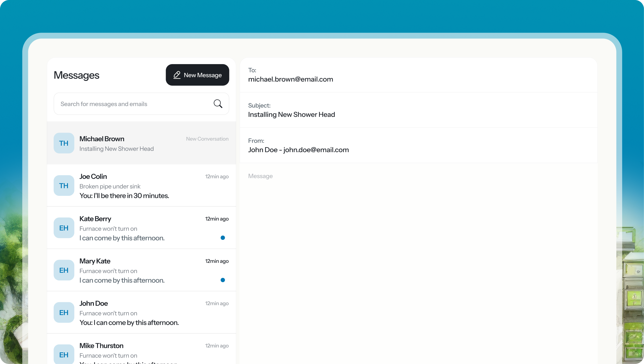Open Mary Kate's EH avatar
This screenshot has width=644, height=364.
(x=64, y=270)
